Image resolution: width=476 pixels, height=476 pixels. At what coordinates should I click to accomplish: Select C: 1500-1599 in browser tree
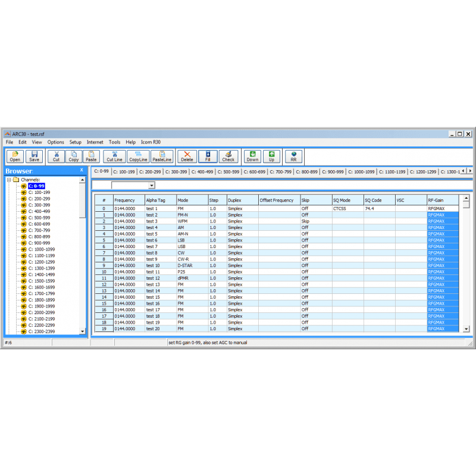pos(42,281)
